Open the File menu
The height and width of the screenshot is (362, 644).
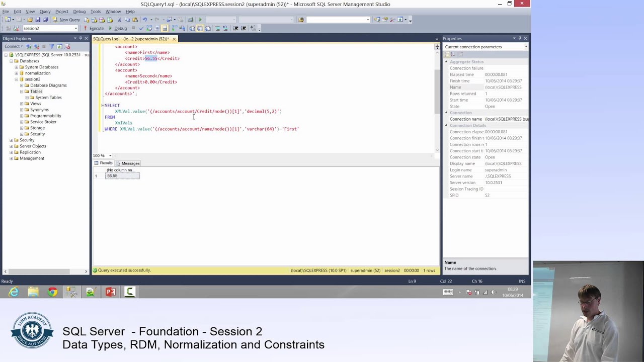[x=6, y=12]
